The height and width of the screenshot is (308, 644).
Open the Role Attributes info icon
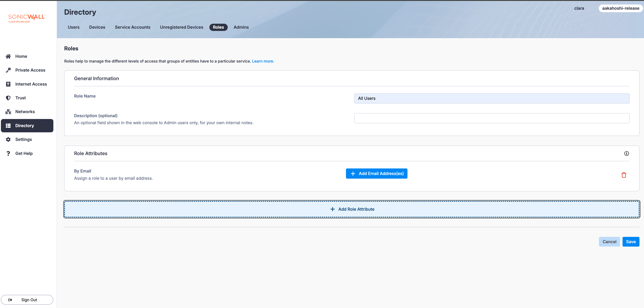coord(626,154)
